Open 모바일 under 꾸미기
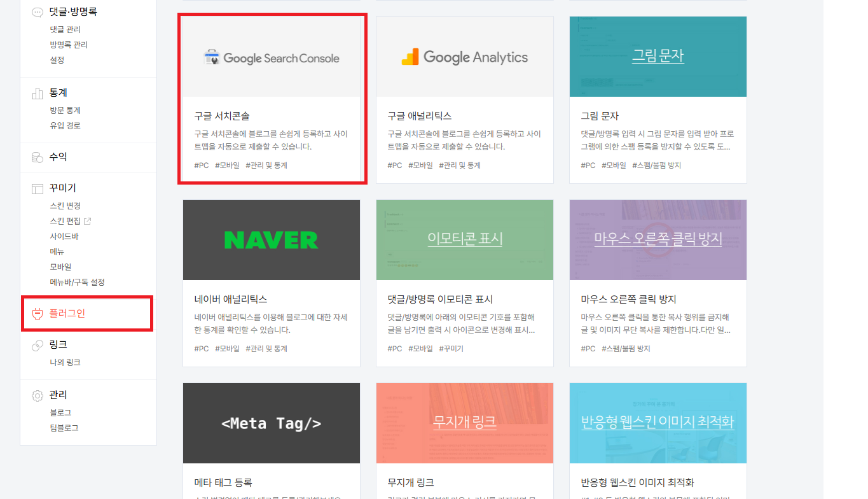Viewport: 868px width, 499px height. [x=61, y=267]
